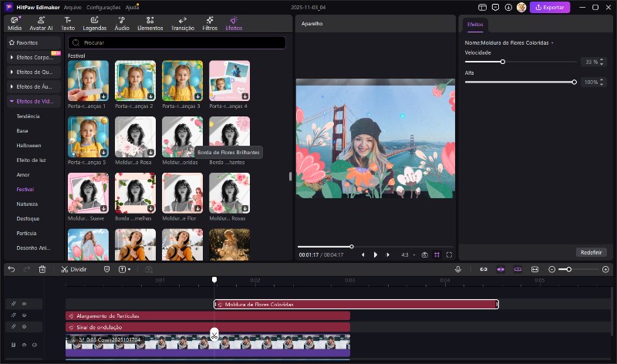Click the snapshot camera icon in preview
Viewport: 617px width, 364px height.
click(x=424, y=254)
